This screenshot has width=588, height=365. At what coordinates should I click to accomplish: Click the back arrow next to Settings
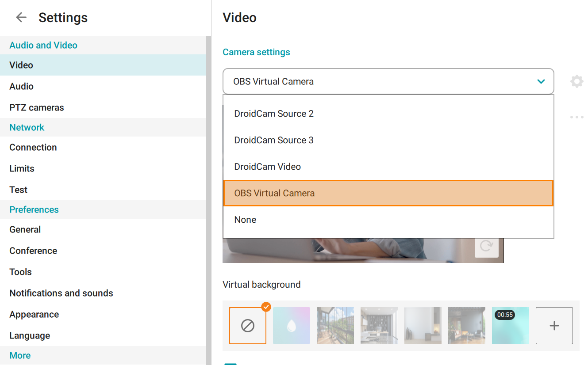coord(21,18)
